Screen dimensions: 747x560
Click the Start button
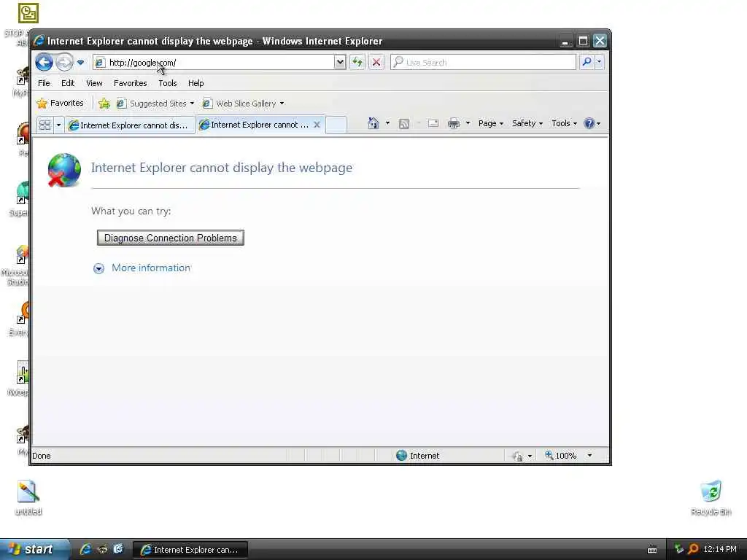click(x=34, y=549)
